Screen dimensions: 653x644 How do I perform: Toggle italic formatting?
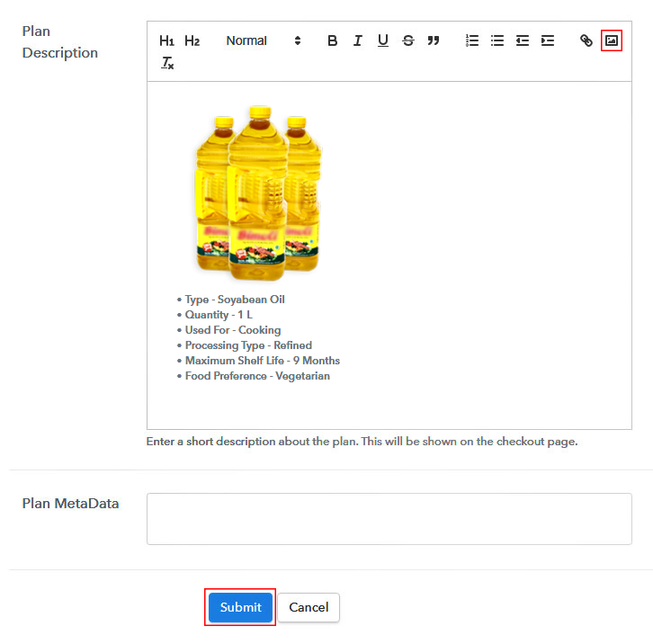point(357,40)
